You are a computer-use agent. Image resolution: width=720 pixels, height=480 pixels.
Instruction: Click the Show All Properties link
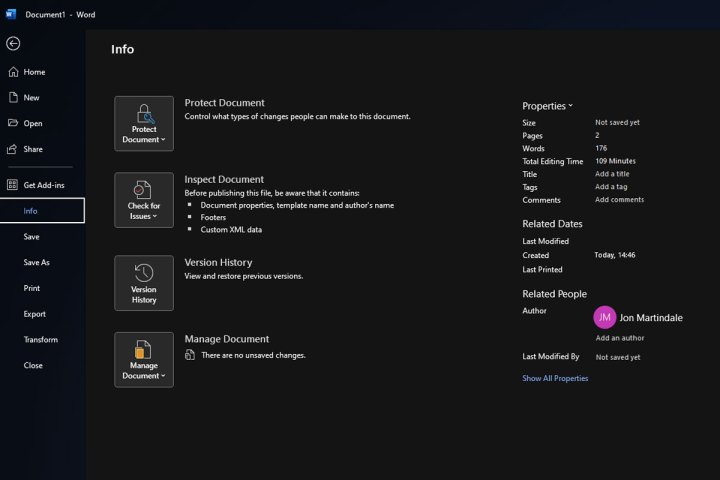pyautogui.click(x=555, y=379)
